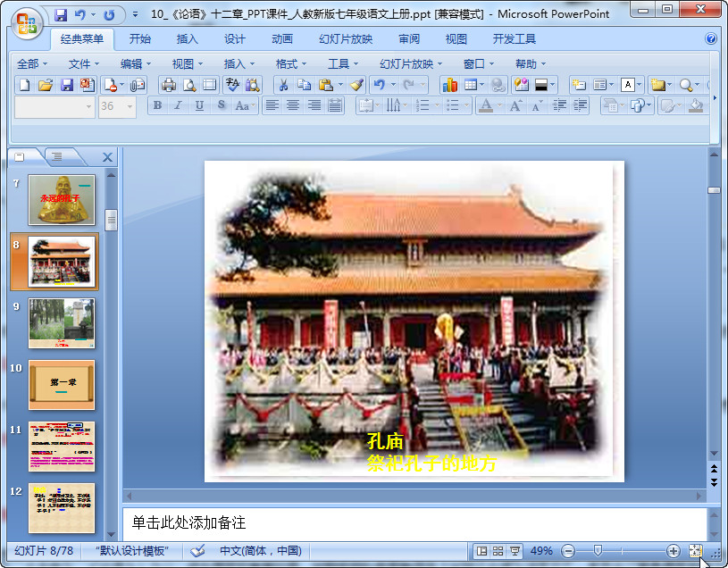Align text left

click(272, 105)
